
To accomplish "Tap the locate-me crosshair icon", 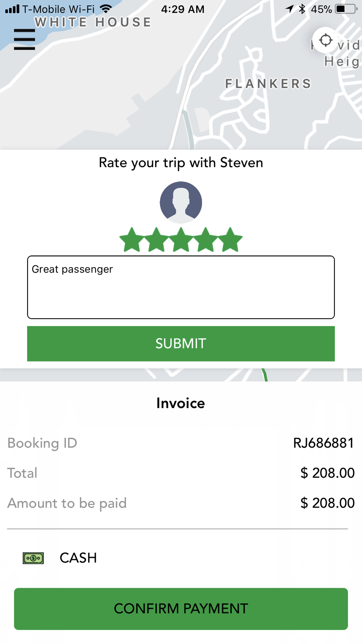I will tap(325, 40).
